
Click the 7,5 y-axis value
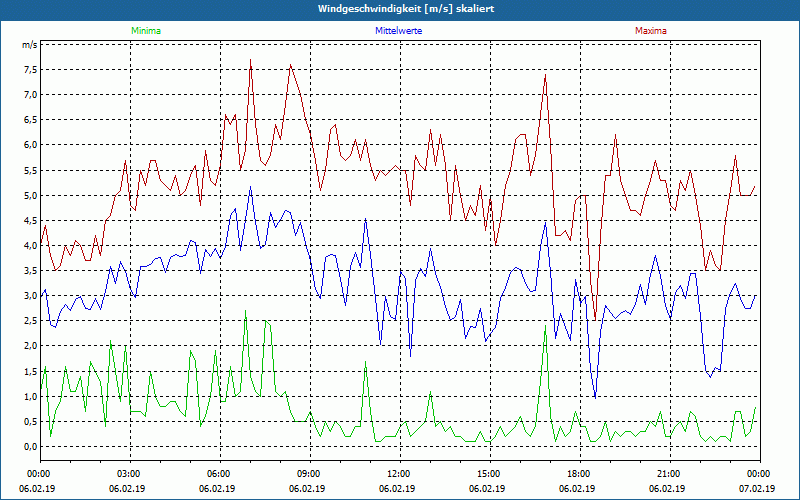(x=31, y=70)
